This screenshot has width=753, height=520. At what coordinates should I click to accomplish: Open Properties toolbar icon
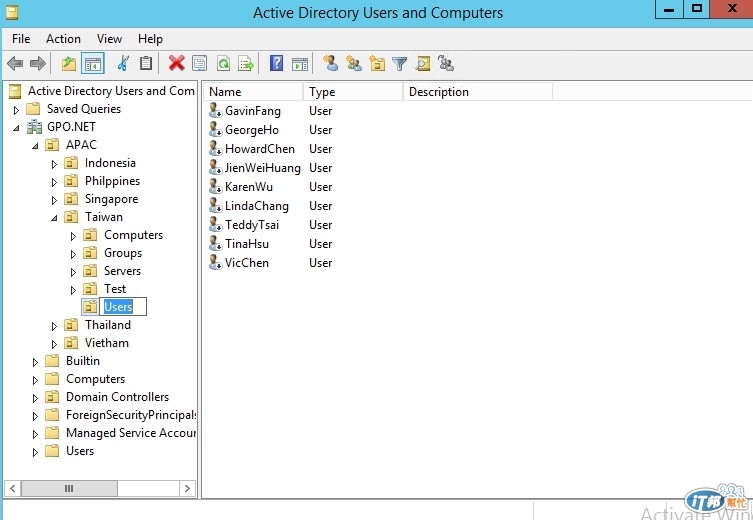[x=199, y=63]
